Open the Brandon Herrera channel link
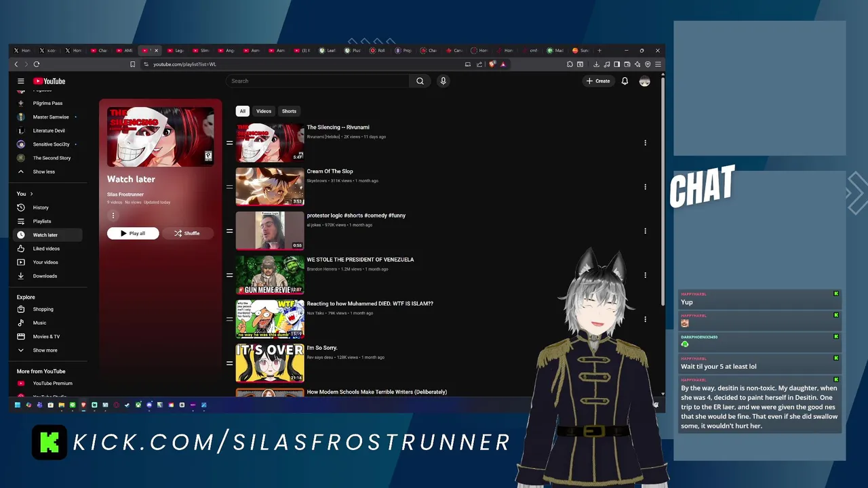 coord(321,269)
